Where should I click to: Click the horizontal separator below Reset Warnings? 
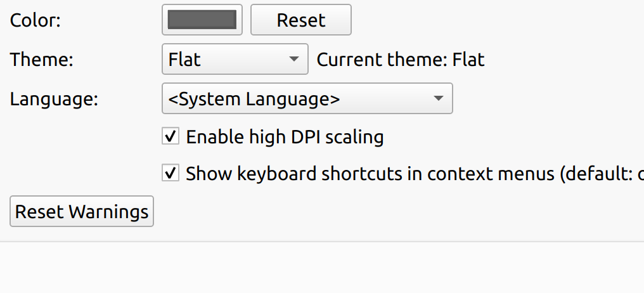322,242
